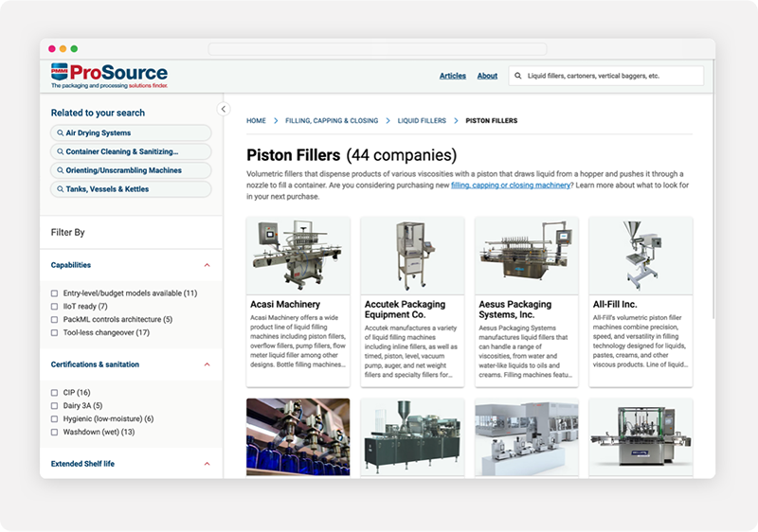758x532 pixels.
Task: Collapse Extended Shelf life section
Action: [x=207, y=464]
